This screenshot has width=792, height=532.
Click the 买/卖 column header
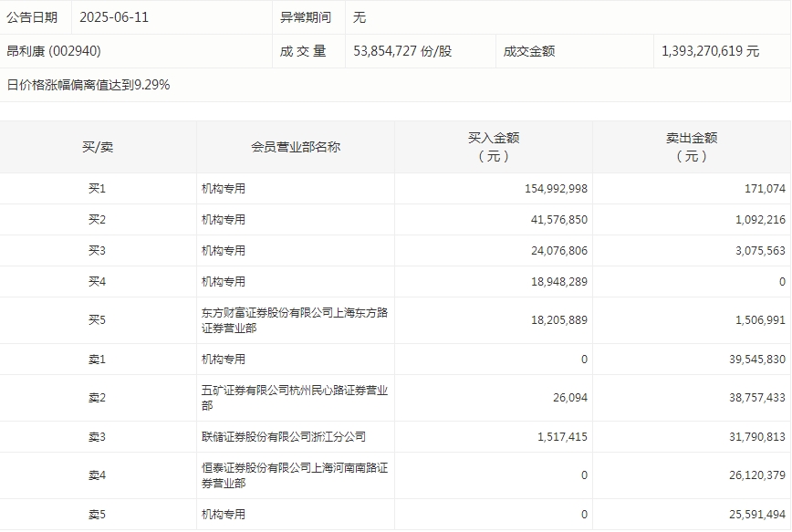click(x=98, y=147)
